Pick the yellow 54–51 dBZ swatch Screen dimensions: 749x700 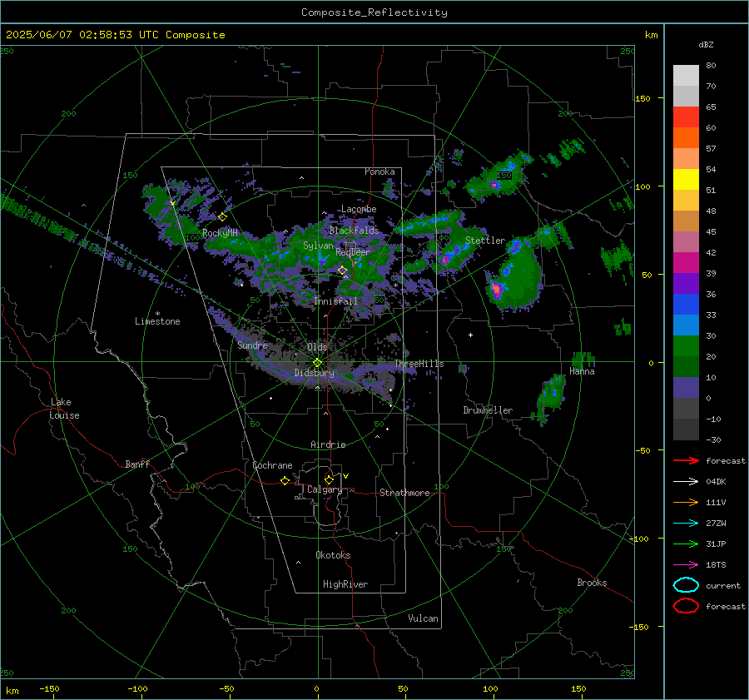(686, 180)
